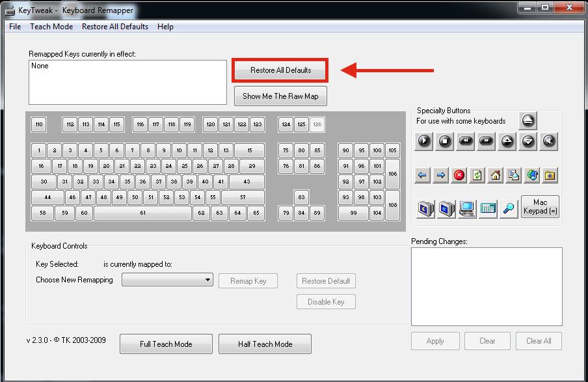This screenshot has width=588, height=382.
Task: Click the mail envelope specialty icon
Action: point(513,175)
